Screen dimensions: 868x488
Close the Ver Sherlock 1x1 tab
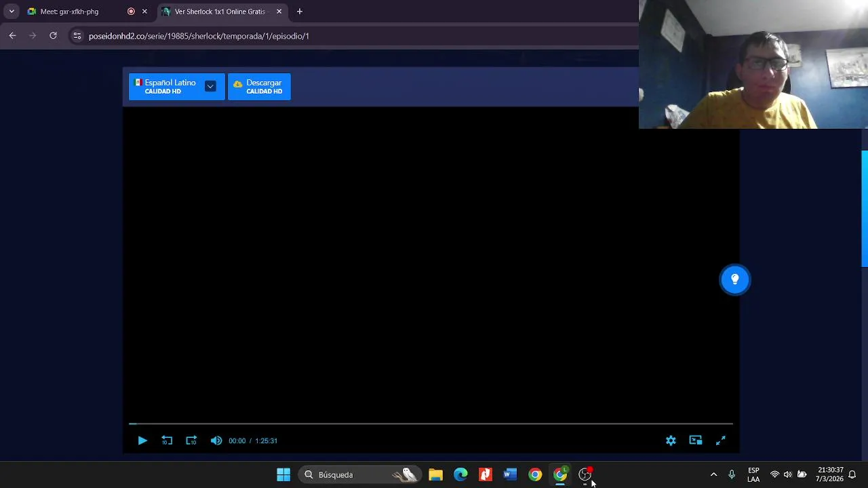click(x=279, y=12)
